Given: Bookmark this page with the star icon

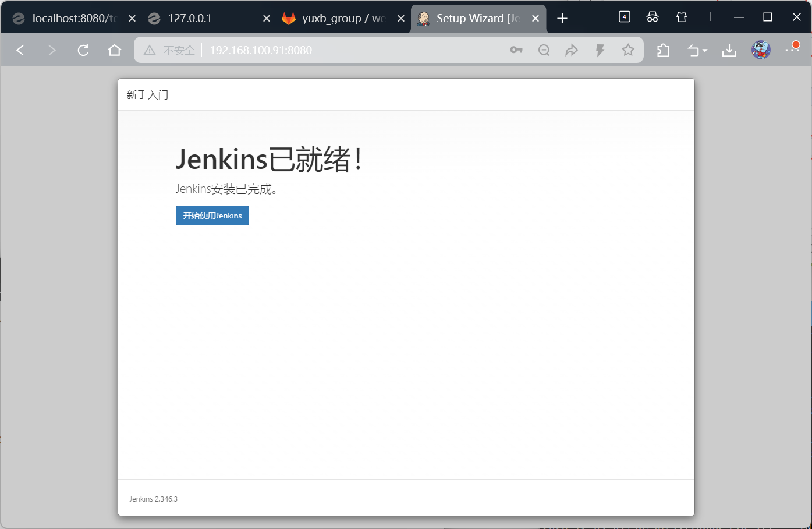Looking at the screenshot, I should pos(628,50).
